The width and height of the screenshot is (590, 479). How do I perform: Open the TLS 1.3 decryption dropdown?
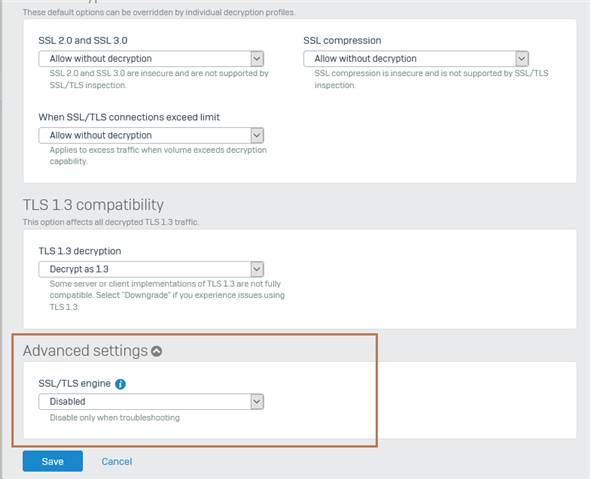[151, 269]
